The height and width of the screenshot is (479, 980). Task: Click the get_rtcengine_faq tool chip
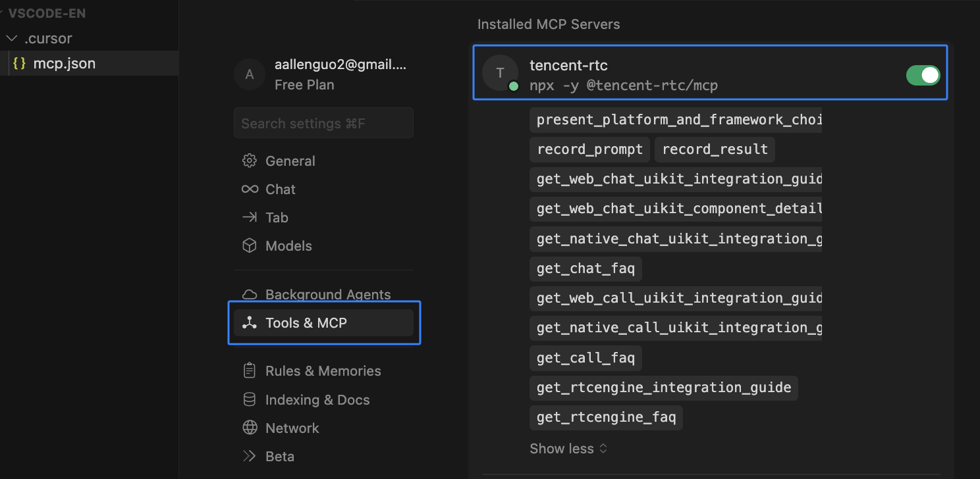(606, 417)
